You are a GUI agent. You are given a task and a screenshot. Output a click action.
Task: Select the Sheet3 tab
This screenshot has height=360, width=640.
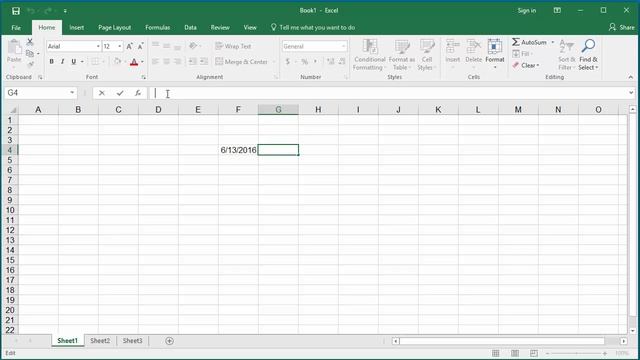point(133,341)
